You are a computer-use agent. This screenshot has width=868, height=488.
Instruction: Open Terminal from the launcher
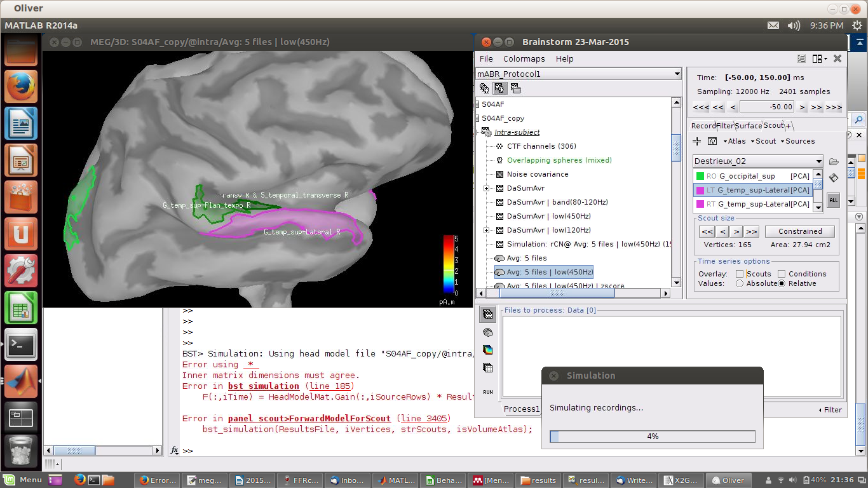[x=21, y=344]
